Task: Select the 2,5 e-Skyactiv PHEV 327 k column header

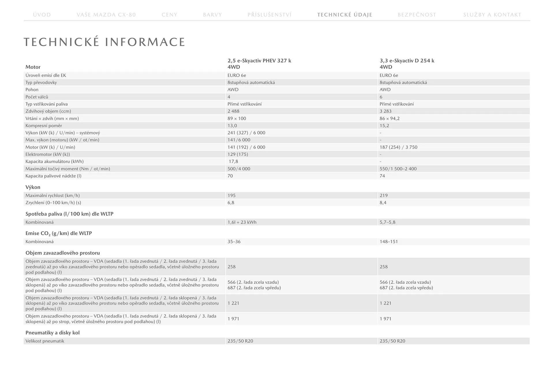Action: click(x=259, y=64)
